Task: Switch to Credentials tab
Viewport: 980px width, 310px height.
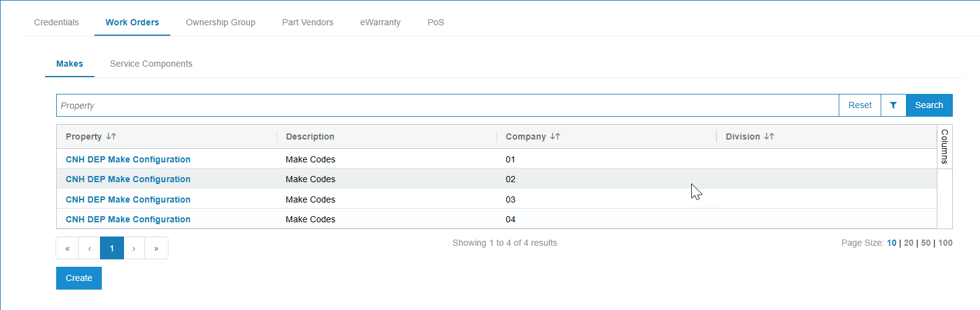Action: pyautogui.click(x=56, y=22)
